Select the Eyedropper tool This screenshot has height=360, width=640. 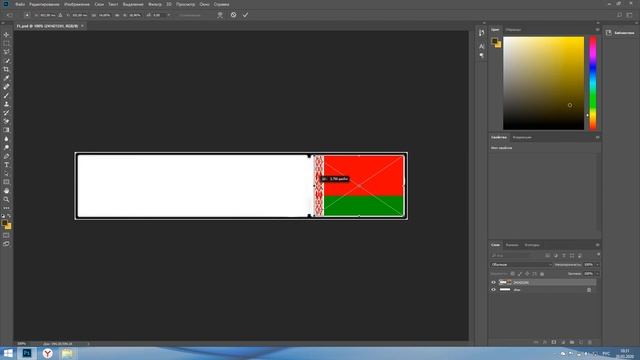[6, 78]
